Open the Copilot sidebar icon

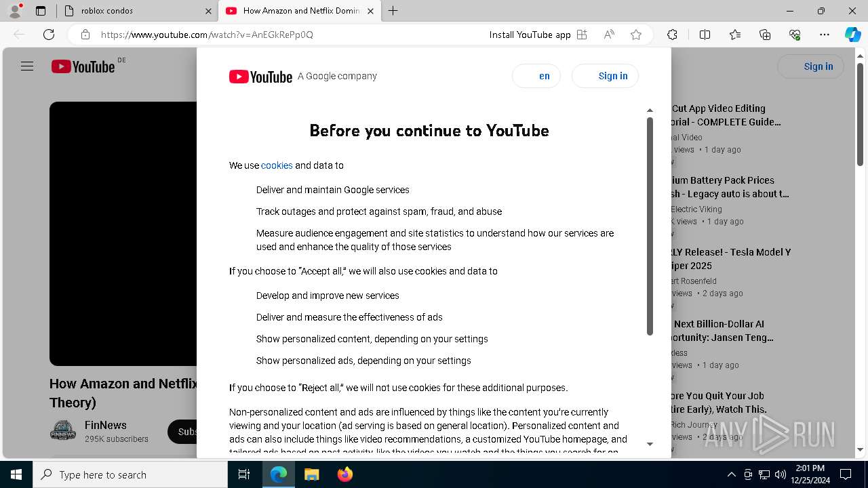852,35
